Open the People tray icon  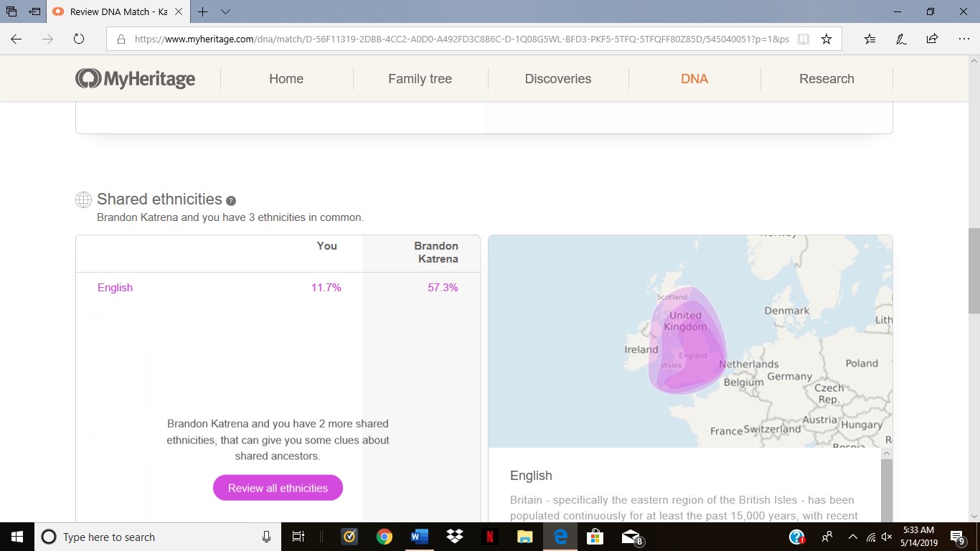coord(827,537)
